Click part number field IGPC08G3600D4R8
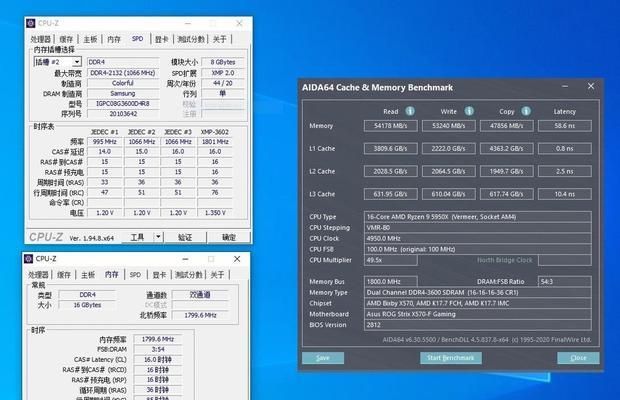 coord(123,104)
